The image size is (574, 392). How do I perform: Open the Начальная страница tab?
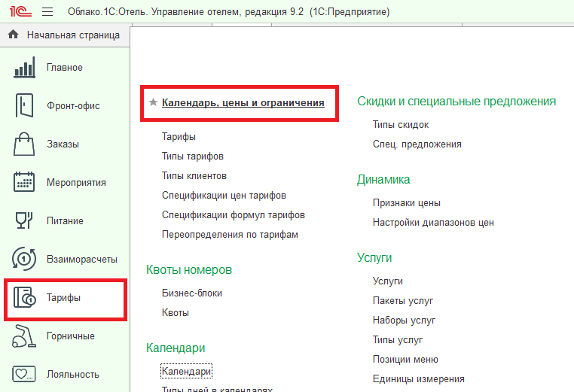coord(73,35)
